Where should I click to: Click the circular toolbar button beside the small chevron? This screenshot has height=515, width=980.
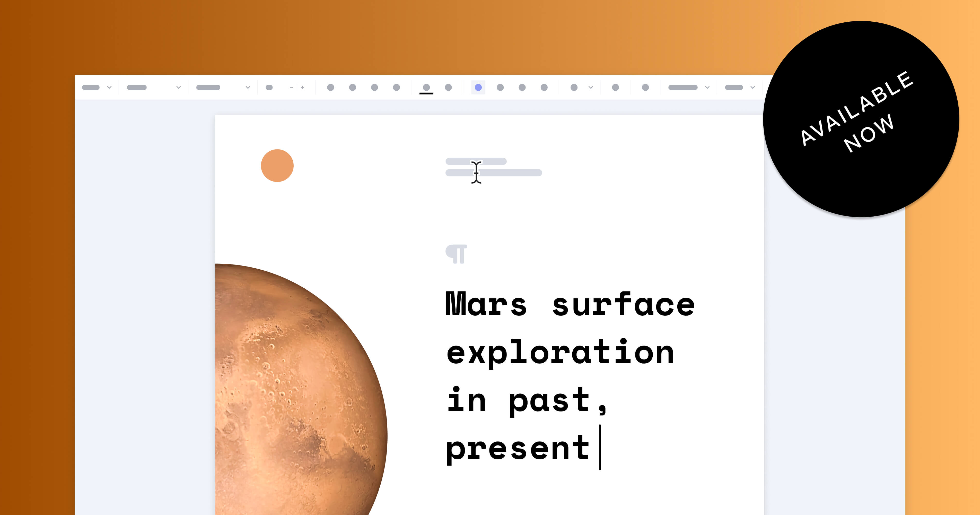pos(574,88)
